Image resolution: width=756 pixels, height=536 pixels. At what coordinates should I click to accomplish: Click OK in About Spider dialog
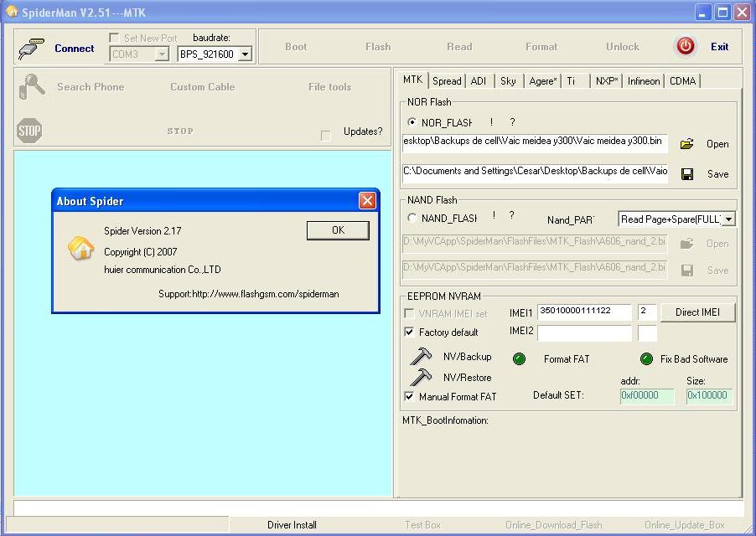tap(338, 230)
